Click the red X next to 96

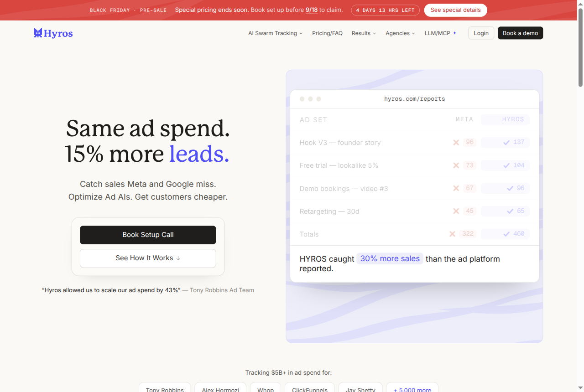tap(456, 142)
